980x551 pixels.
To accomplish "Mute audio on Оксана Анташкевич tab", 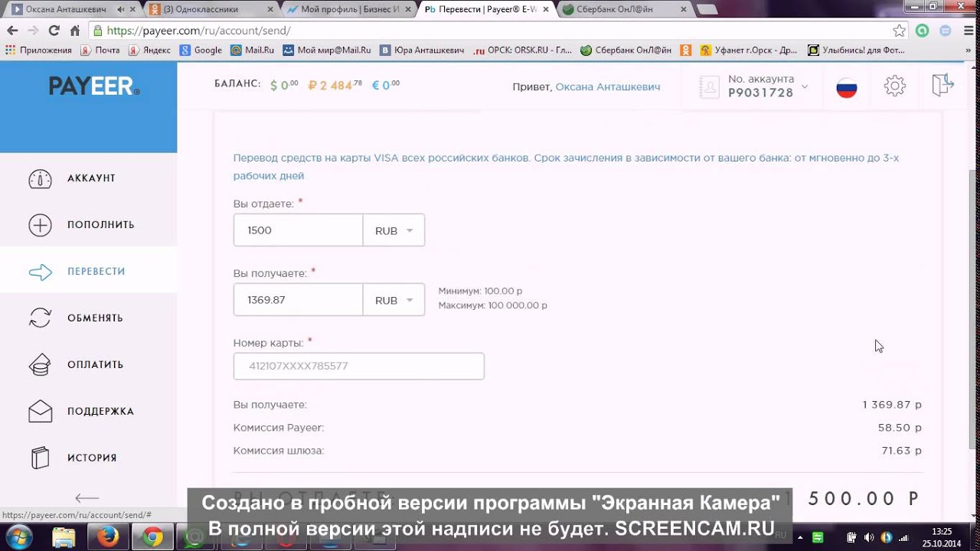I will click(x=120, y=9).
